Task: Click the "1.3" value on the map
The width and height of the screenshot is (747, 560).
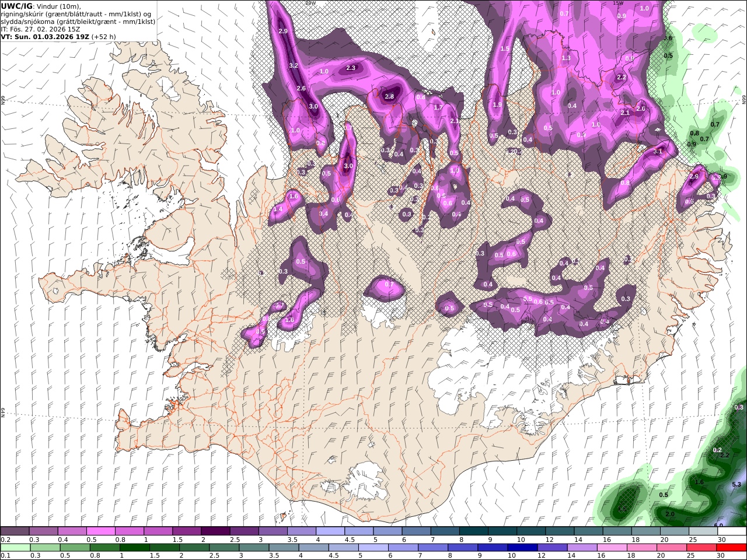Action: [x=566, y=58]
